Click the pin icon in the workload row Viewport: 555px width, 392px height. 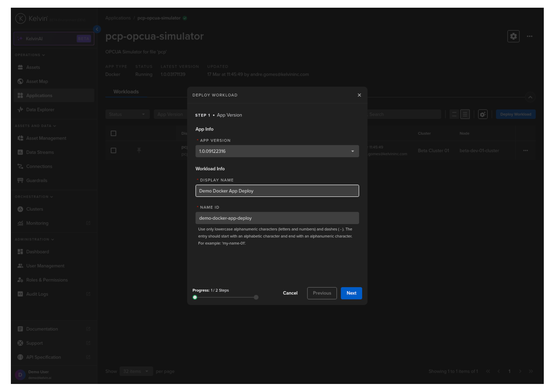click(x=139, y=150)
